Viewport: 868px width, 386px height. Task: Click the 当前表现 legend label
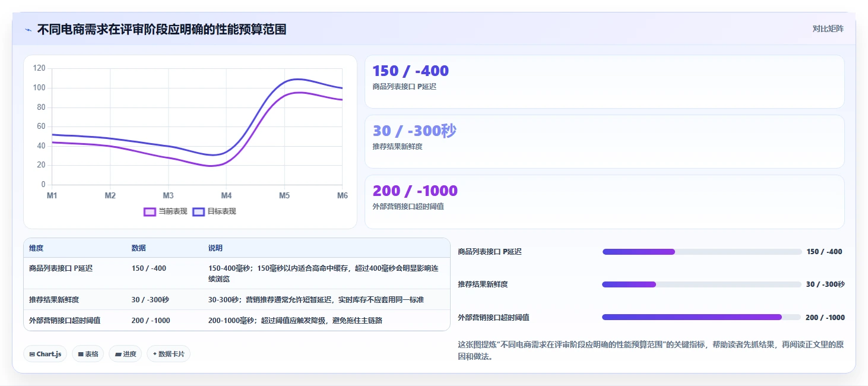[173, 211]
